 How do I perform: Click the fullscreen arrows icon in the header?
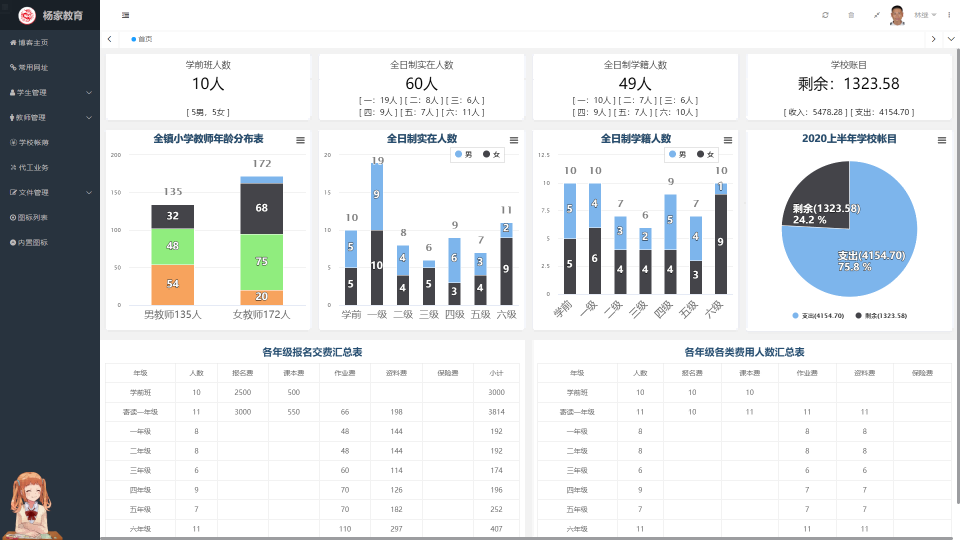point(877,15)
